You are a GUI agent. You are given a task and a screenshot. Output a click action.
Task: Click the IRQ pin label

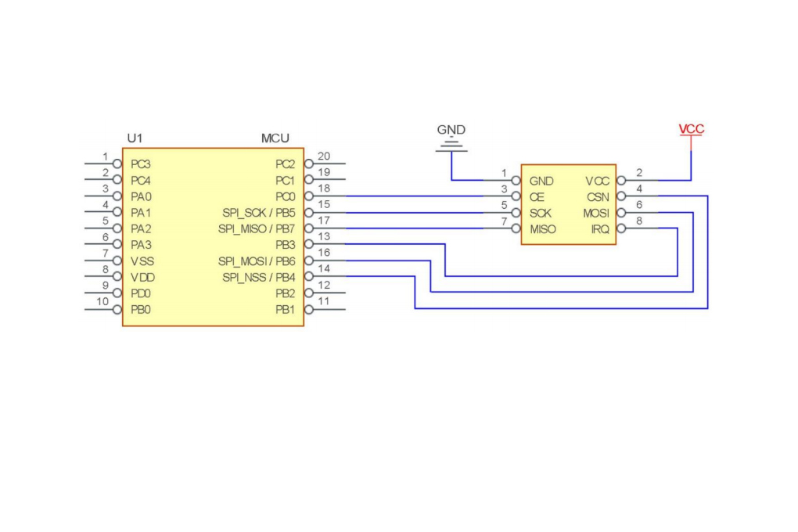click(600, 229)
